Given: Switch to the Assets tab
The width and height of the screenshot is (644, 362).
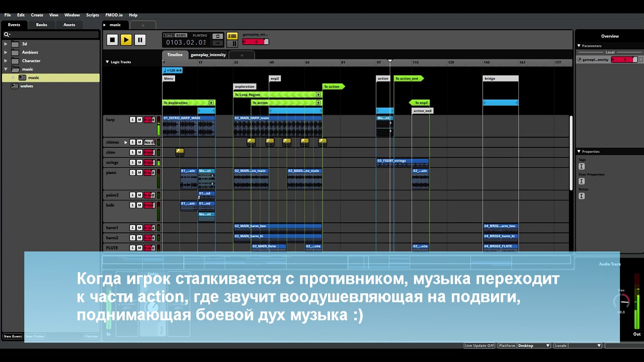Looking at the screenshot, I should pyautogui.click(x=69, y=25).
